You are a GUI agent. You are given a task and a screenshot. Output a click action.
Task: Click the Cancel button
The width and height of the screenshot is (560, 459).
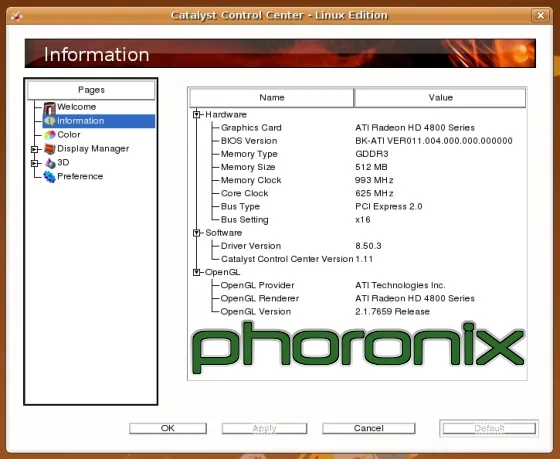369,428
